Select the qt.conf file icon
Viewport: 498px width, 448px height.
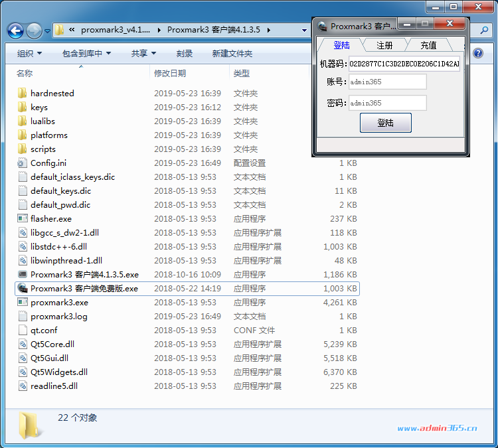(23, 331)
